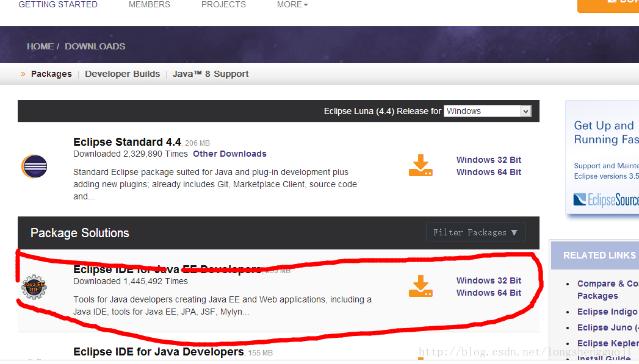The height and width of the screenshot is (364, 639).
Task: Open the Java 8 Support tab
Action: point(211,74)
